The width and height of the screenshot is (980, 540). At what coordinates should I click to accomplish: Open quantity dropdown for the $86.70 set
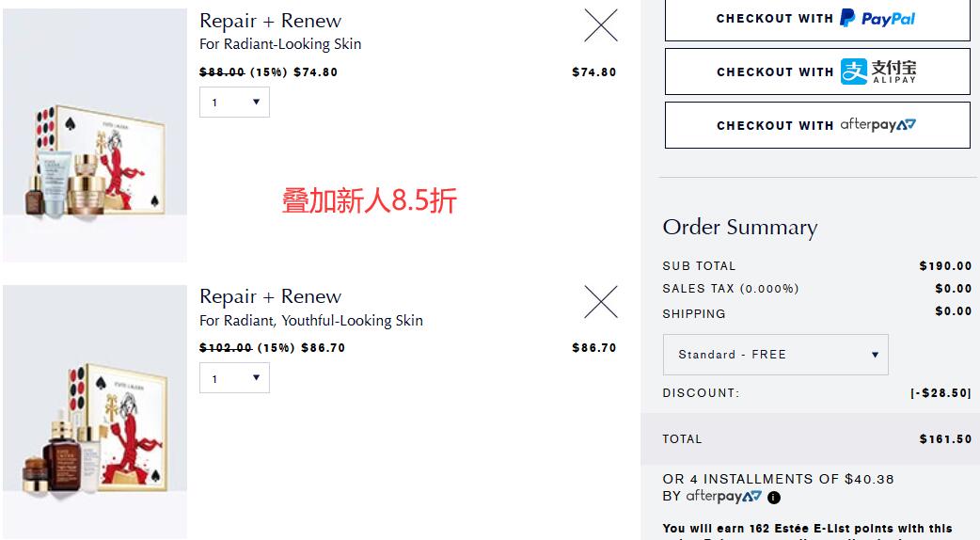point(234,378)
